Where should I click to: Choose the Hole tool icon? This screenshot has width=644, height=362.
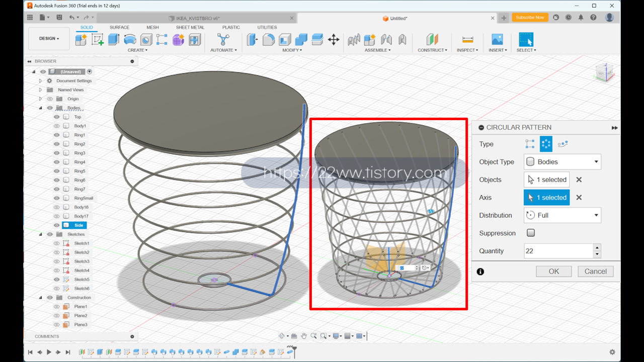pyautogui.click(x=146, y=40)
